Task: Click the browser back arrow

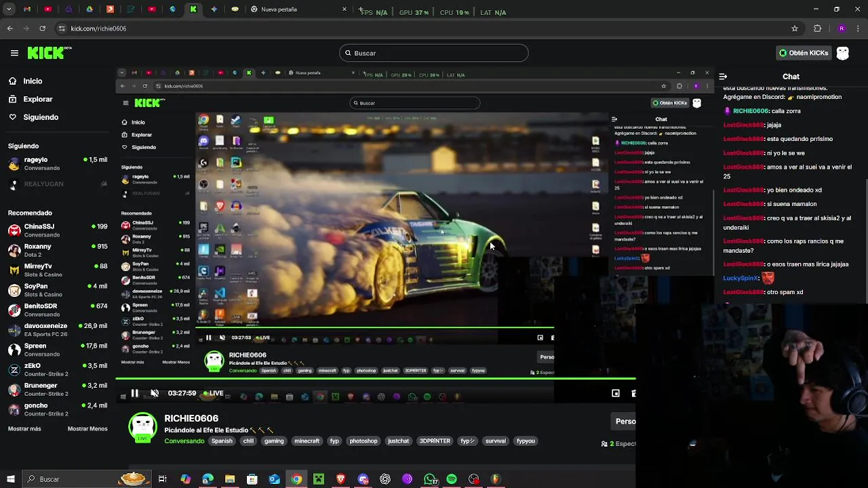Action: pos(9,28)
